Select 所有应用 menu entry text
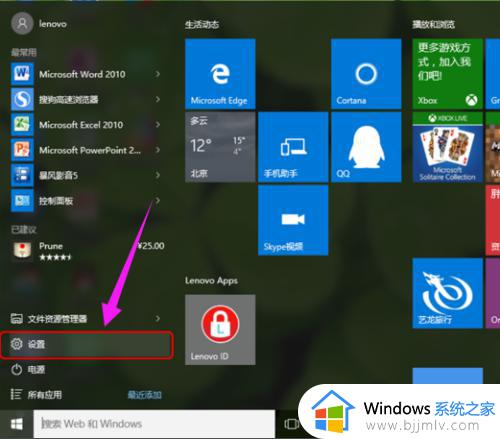This screenshot has width=500, height=439. (45, 395)
